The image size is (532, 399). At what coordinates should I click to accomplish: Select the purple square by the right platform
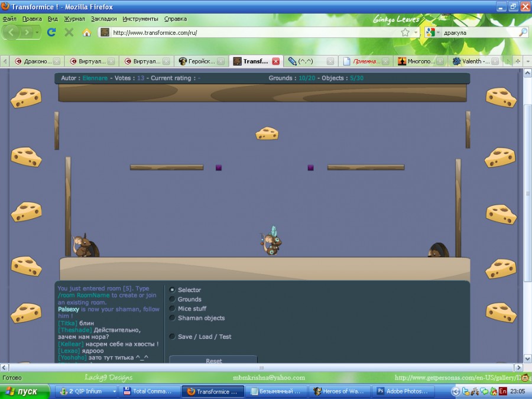point(310,167)
